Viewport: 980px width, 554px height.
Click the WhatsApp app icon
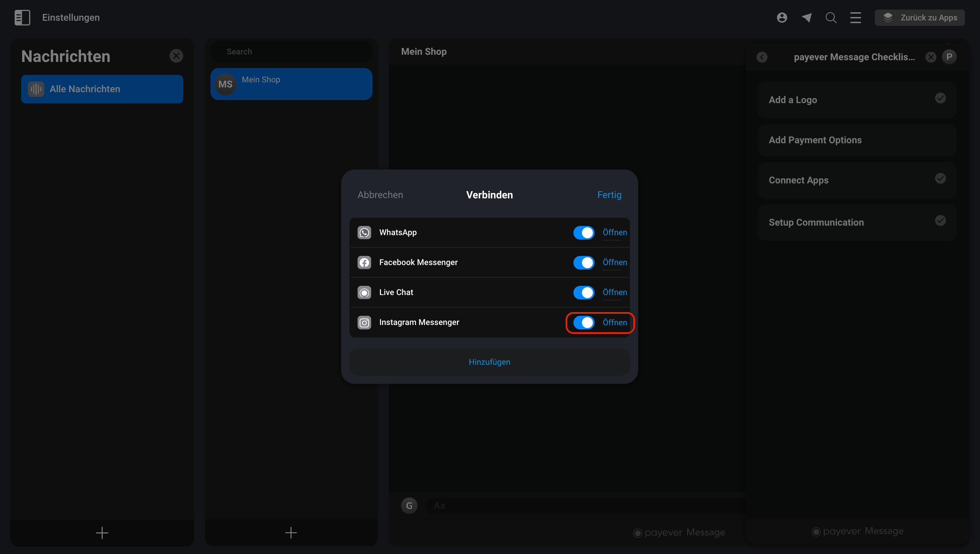pyautogui.click(x=364, y=232)
